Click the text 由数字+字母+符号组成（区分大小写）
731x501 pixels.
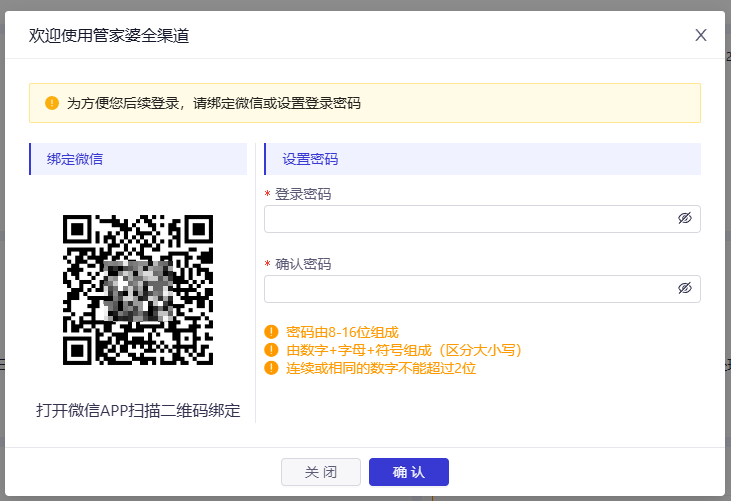(404, 350)
